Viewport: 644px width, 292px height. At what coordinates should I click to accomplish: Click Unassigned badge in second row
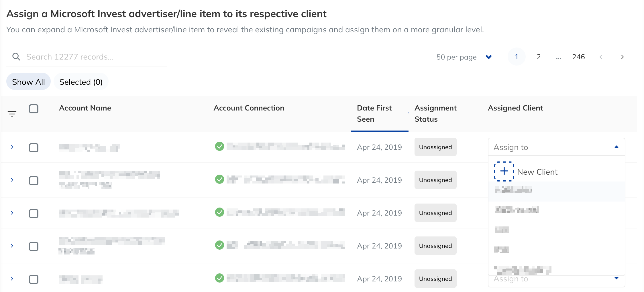[x=435, y=180]
